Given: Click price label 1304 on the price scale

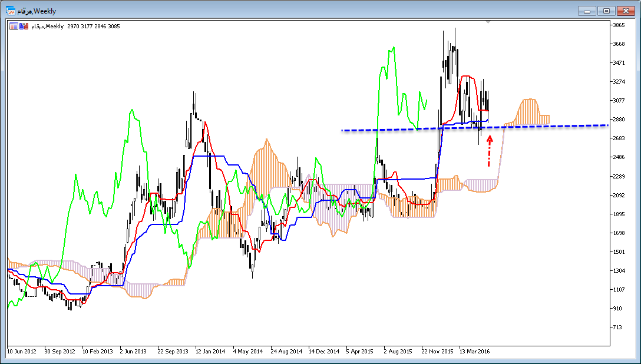Looking at the screenshot, I should tap(619, 271).
